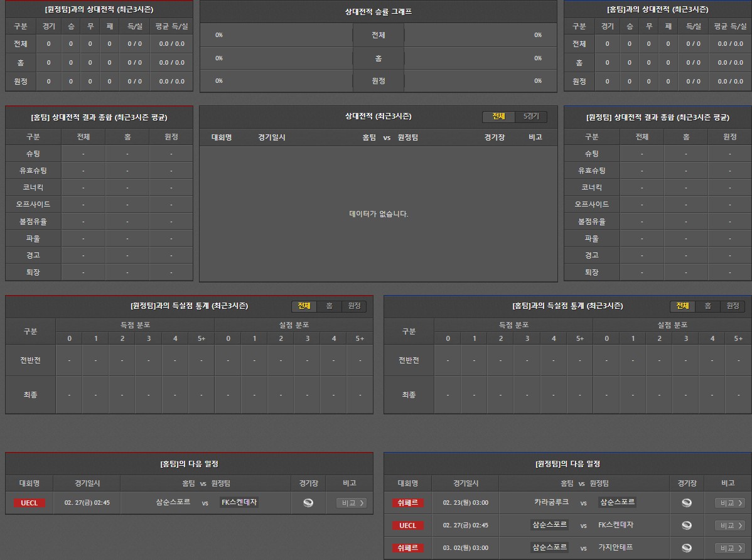Click 쉬페르 badge for the 02.23 match
Screen dimensions: 752x560
point(407,503)
